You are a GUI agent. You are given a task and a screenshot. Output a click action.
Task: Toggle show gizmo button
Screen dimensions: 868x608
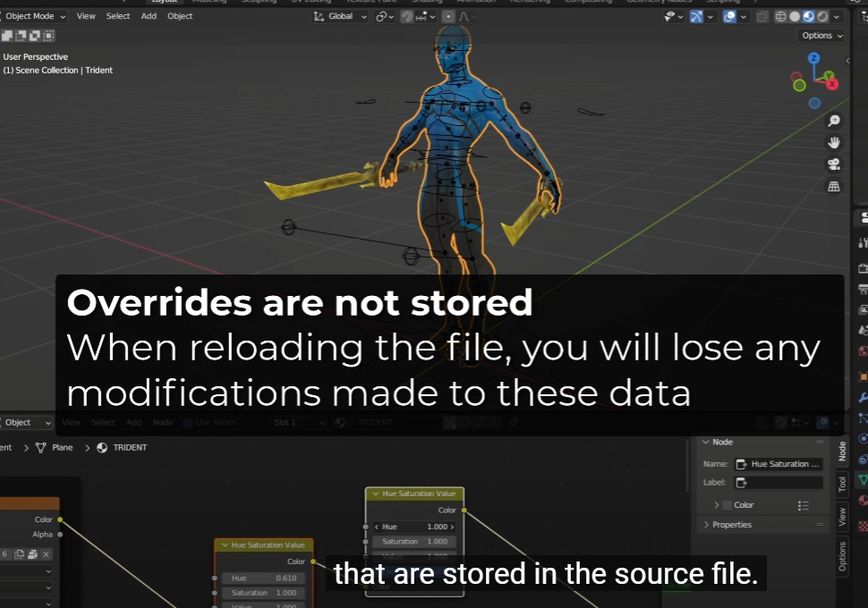pyautogui.click(x=696, y=17)
